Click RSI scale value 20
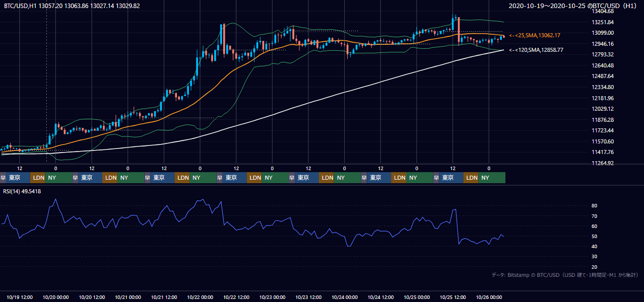This screenshot has height=302, width=644. [x=595, y=267]
